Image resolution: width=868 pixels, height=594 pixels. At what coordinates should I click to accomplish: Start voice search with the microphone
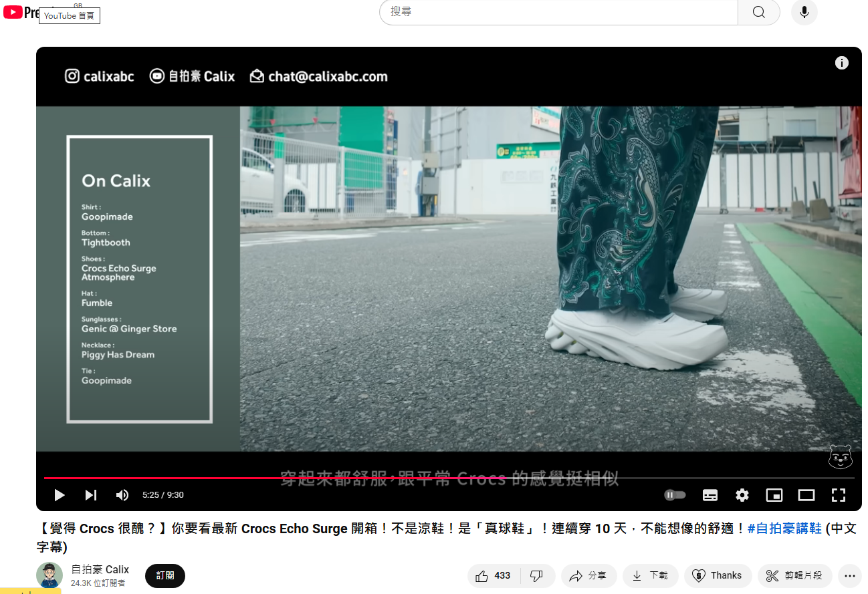click(x=804, y=12)
